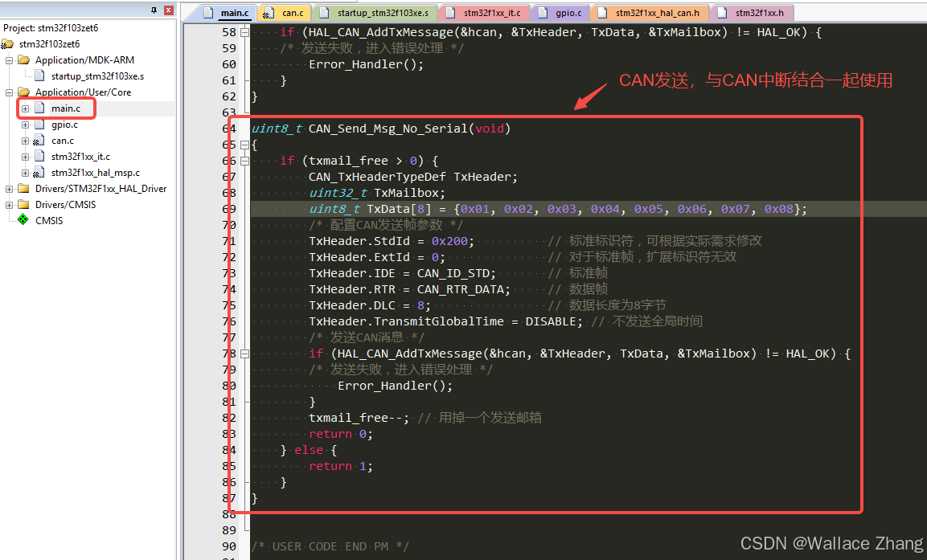
Task: Click the stm32f1xx_it.c file icon in the tree
Action: [x=39, y=157]
